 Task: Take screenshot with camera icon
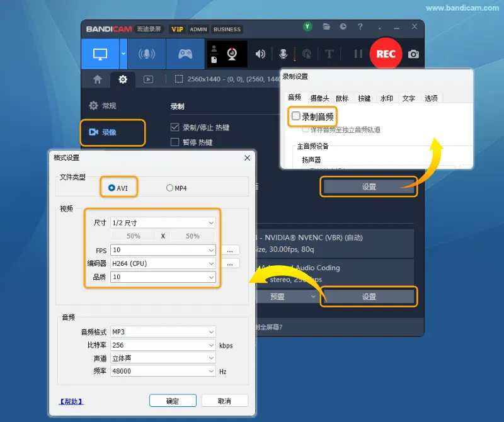(x=413, y=54)
